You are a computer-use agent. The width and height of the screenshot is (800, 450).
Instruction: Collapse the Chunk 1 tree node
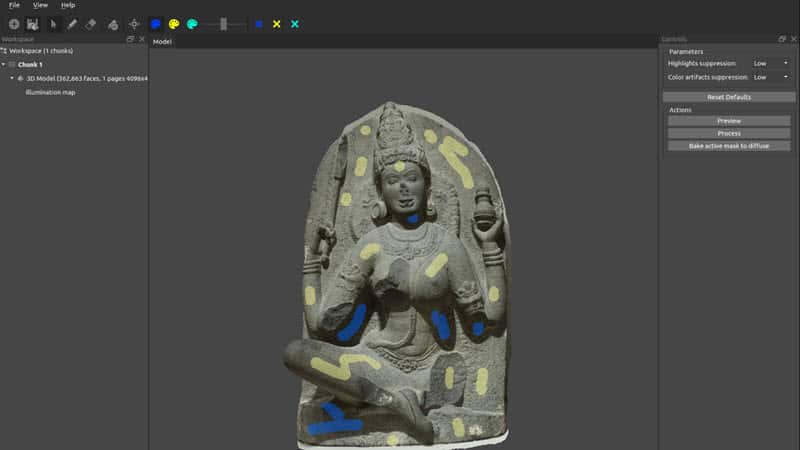pyautogui.click(x=4, y=65)
